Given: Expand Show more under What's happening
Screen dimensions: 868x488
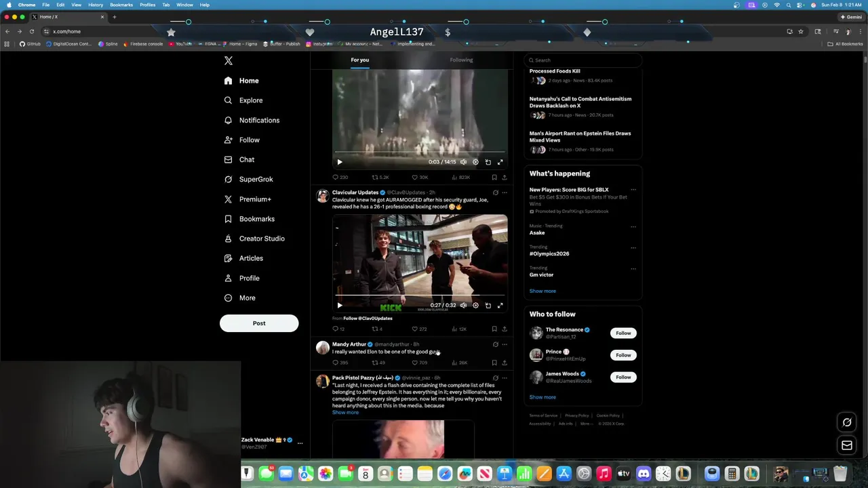Looking at the screenshot, I should pos(542,291).
